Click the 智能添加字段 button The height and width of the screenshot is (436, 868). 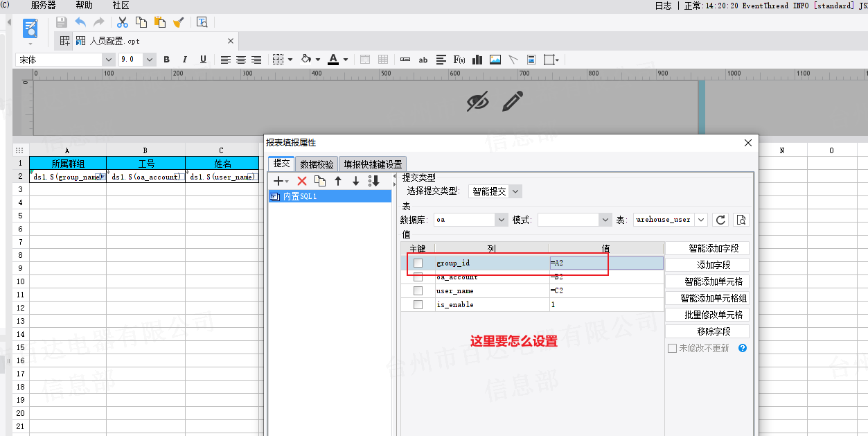tap(707, 248)
